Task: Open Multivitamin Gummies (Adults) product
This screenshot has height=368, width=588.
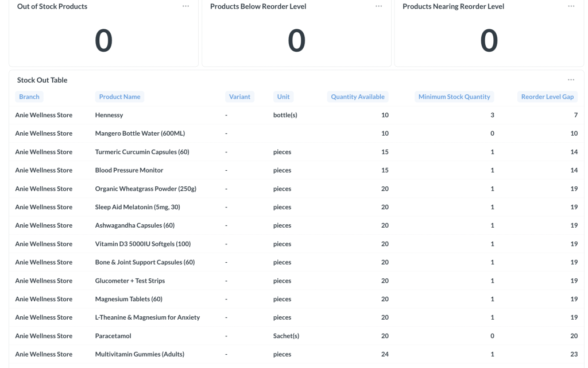Action: click(x=140, y=354)
